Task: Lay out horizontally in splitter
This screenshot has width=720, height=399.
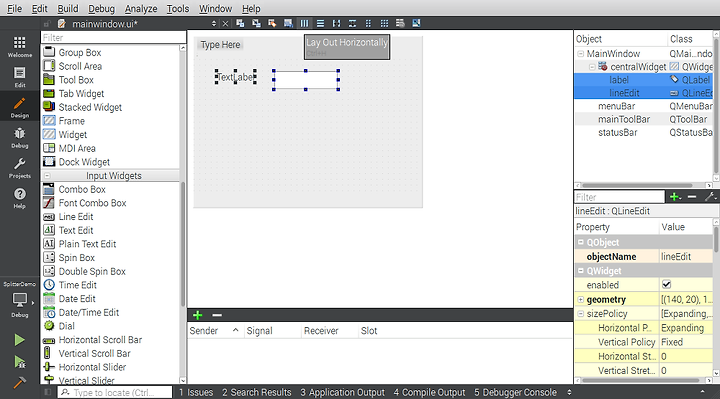Action: [336, 23]
